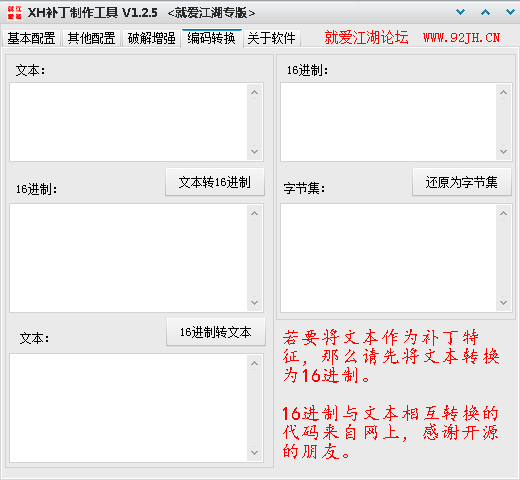Select the 关于软件 tab
The height and width of the screenshot is (480, 520).
[272, 38]
